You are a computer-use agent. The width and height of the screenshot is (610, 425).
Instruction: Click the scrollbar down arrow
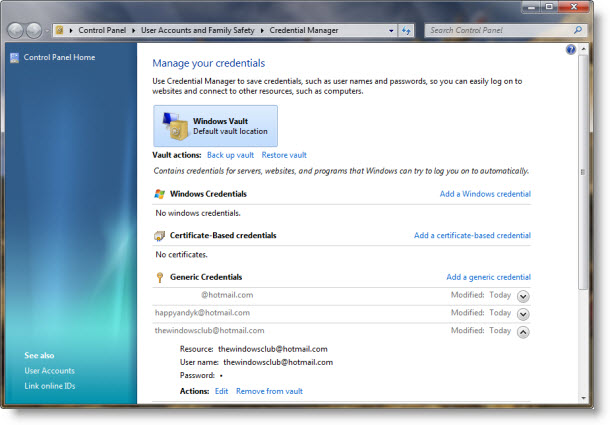tap(583, 398)
